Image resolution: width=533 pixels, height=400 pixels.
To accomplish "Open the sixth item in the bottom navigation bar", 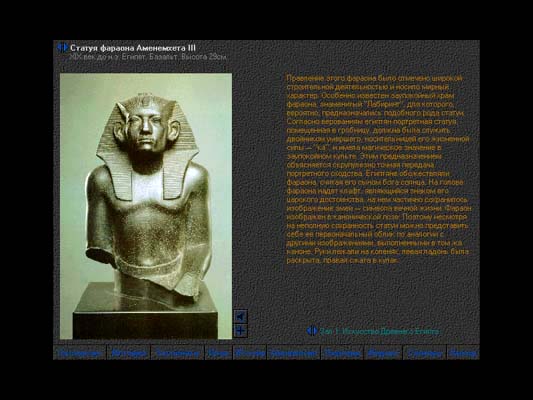I will point(294,353).
